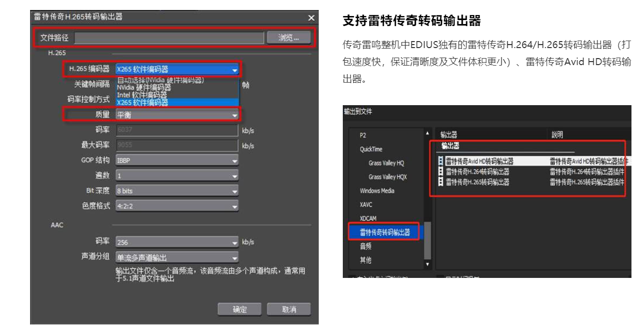Image resolution: width=644 pixels, height=330 pixels.
Task: Close the 雷特传奇H.265转码输出器 dialog
Action: tap(311, 18)
